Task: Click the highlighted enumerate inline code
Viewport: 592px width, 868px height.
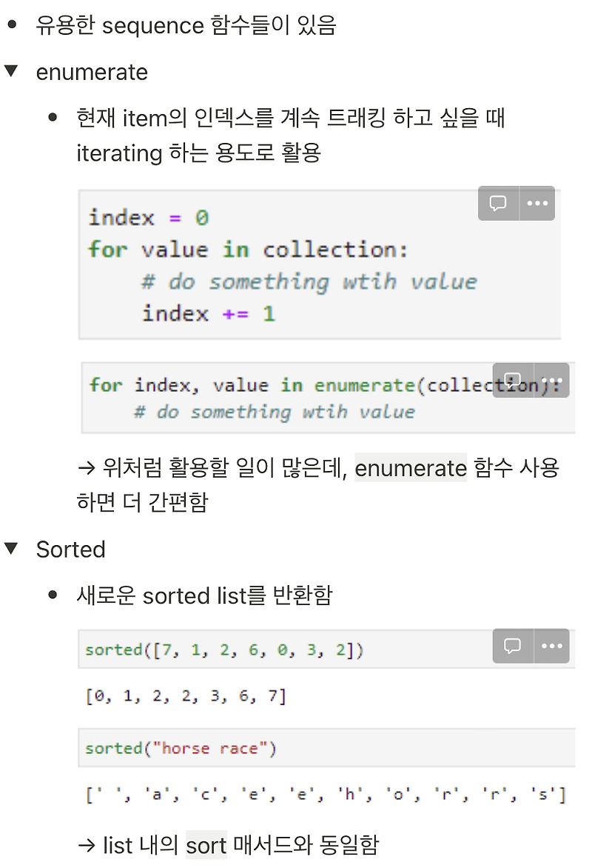Action: [411, 468]
